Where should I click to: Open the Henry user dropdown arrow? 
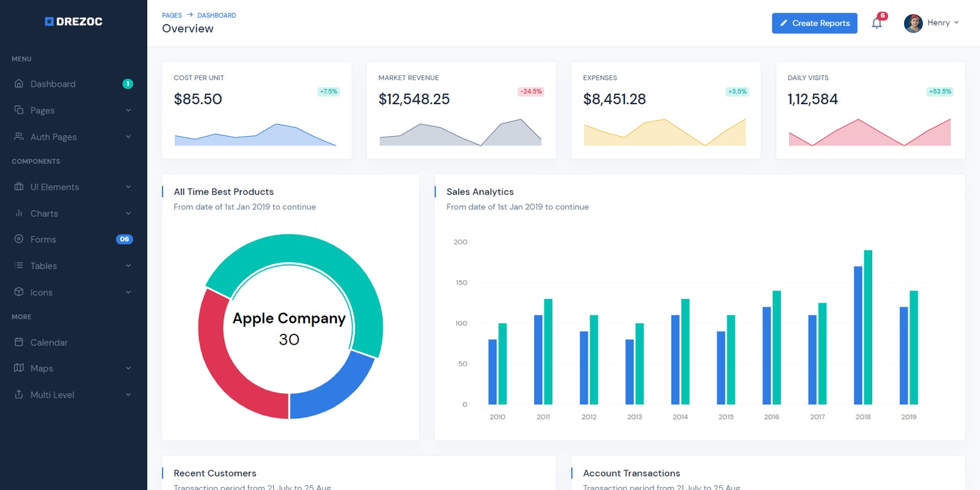click(956, 23)
